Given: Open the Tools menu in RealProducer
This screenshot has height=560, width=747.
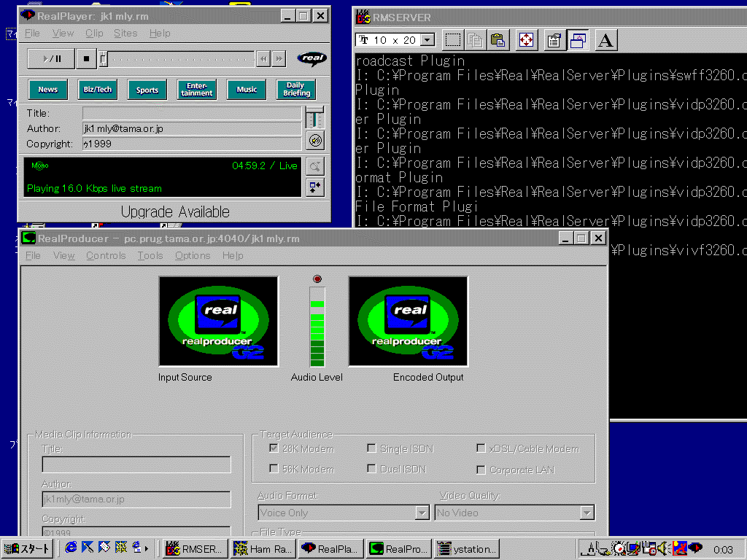Looking at the screenshot, I should [150, 256].
